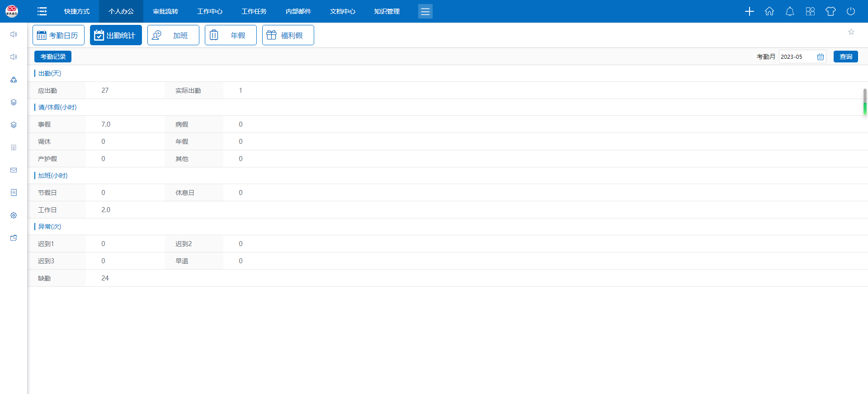Image resolution: width=868 pixels, height=394 pixels.
Task: Open the 审批流转 menu
Action: tap(165, 11)
